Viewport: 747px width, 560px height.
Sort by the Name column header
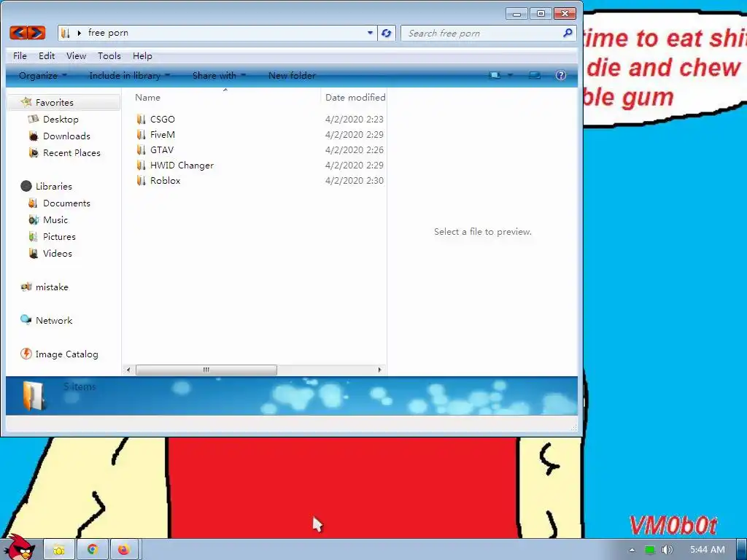[x=147, y=97]
